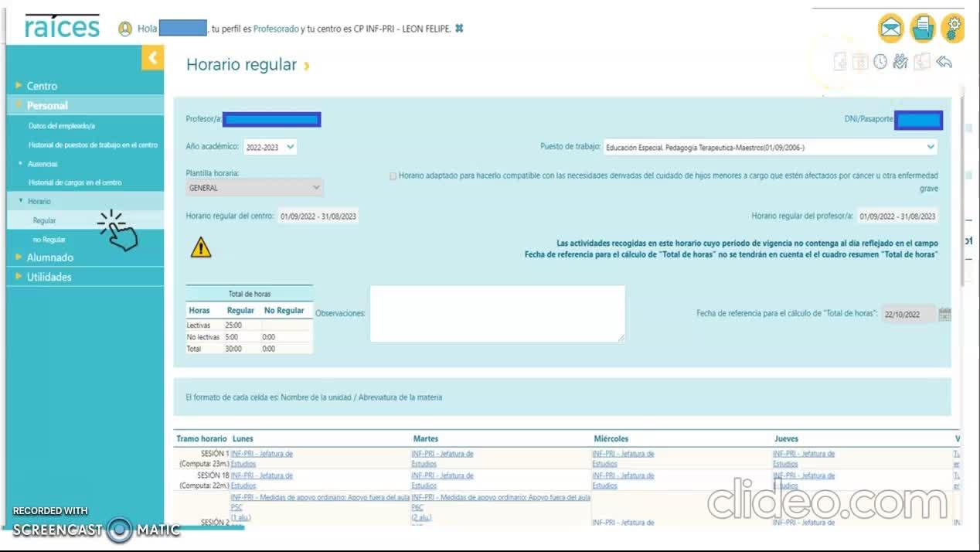Viewport: 980px width, 552px height.
Task: Click the raíces logo
Action: pos(62,28)
